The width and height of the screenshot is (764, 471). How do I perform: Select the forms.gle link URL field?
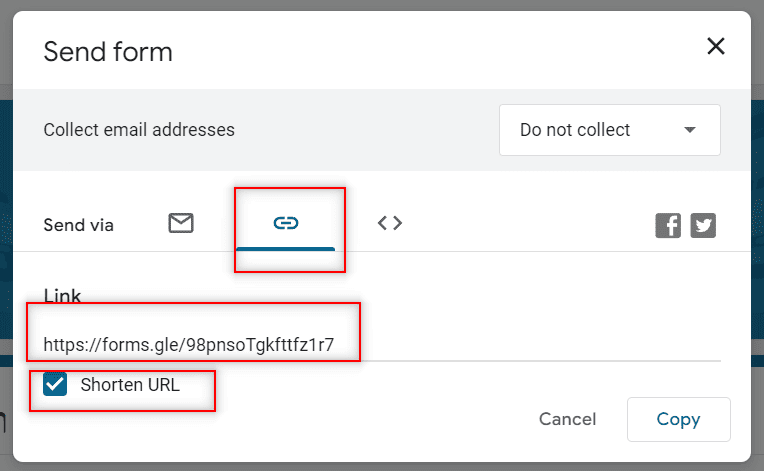pyautogui.click(x=382, y=344)
